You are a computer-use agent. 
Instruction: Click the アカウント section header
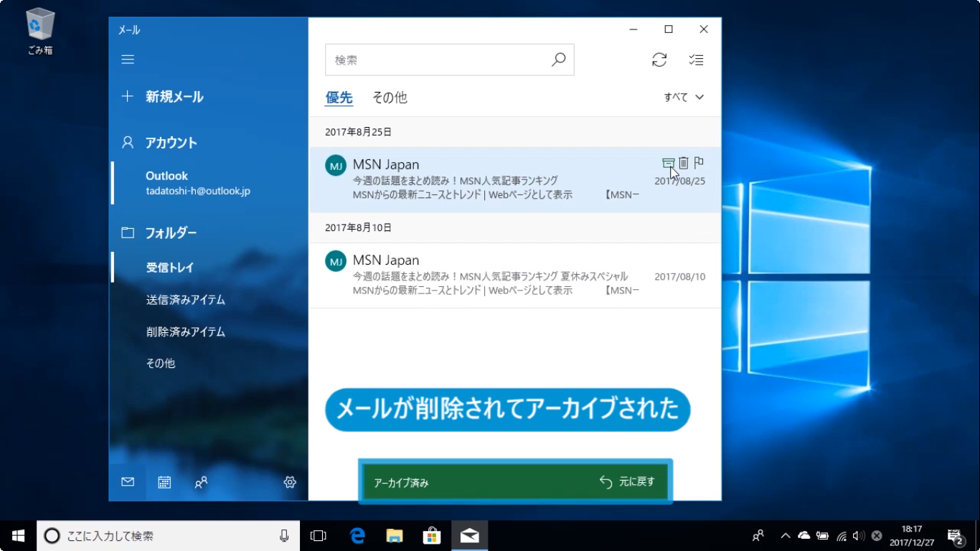tap(159, 143)
